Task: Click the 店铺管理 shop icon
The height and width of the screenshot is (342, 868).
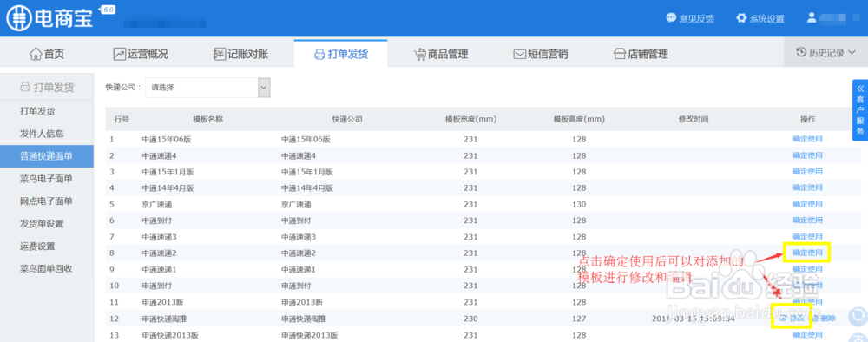Action: 620,54
